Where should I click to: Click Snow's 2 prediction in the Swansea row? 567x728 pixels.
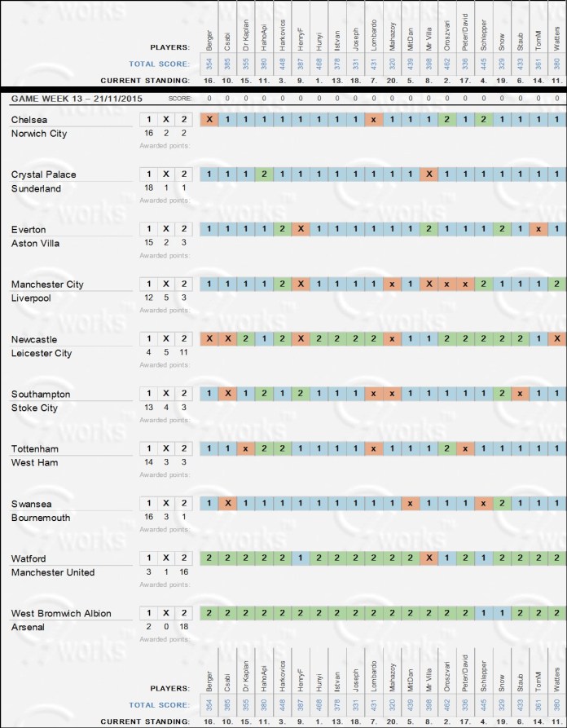pyautogui.click(x=502, y=503)
